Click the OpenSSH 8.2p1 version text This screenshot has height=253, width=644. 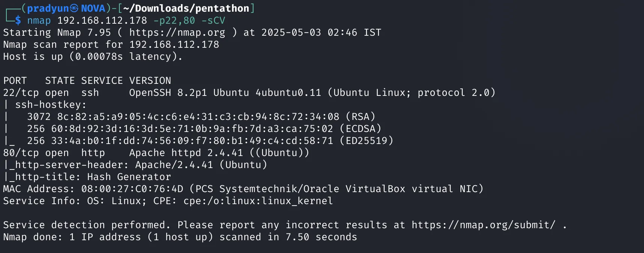(168, 93)
